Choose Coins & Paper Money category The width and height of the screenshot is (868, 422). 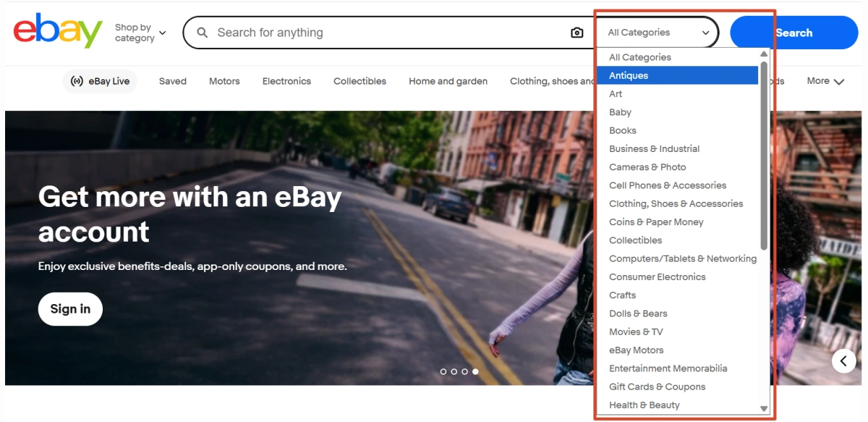pos(677,222)
